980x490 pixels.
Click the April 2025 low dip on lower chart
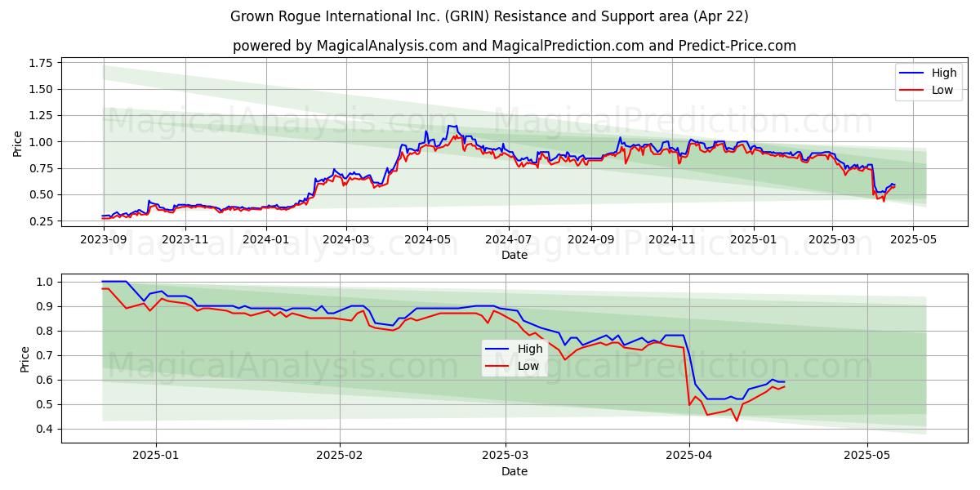[x=737, y=420]
